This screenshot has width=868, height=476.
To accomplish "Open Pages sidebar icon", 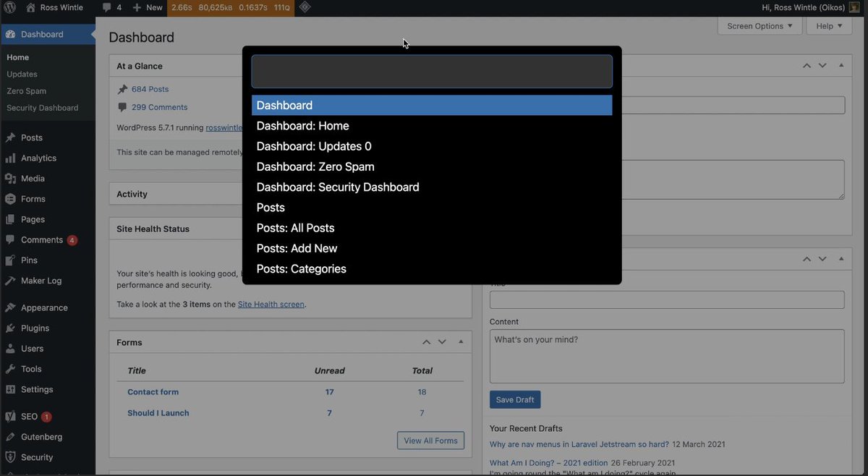I will [10, 219].
